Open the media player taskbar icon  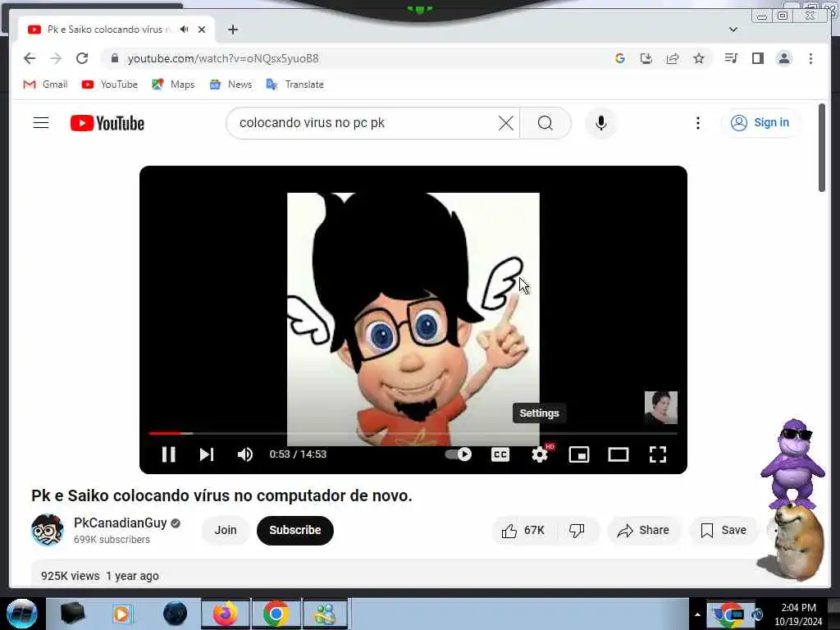coord(121,614)
